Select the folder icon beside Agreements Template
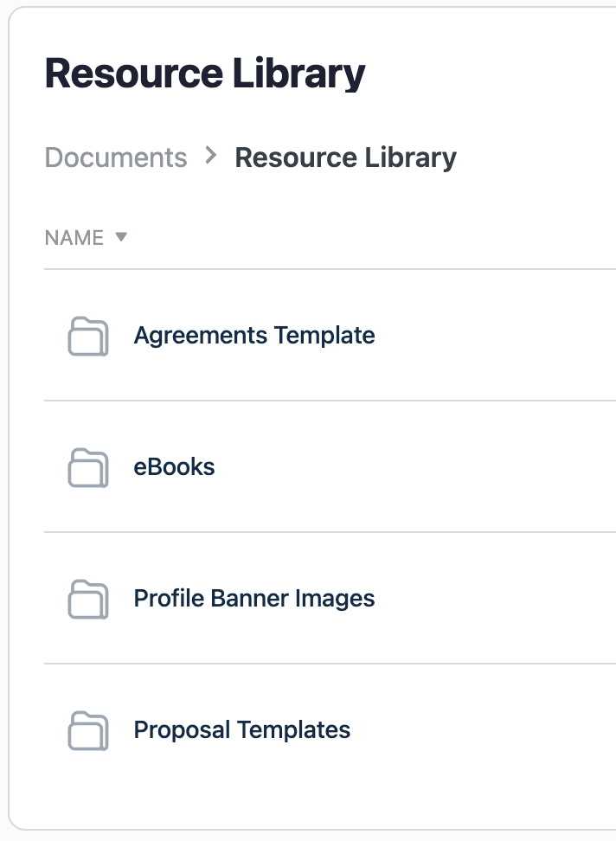Viewport: 616px width, 841px height. coord(87,337)
